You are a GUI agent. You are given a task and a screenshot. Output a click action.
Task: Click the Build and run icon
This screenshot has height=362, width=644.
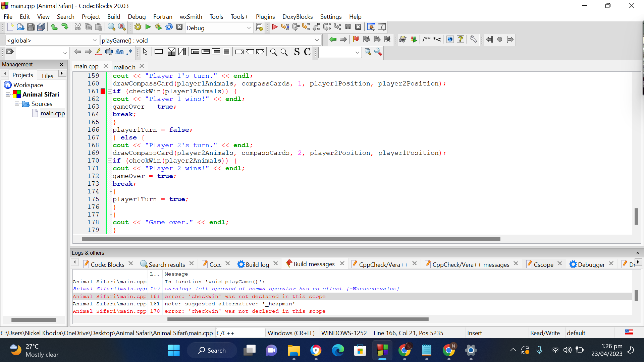(x=159, y=27)
